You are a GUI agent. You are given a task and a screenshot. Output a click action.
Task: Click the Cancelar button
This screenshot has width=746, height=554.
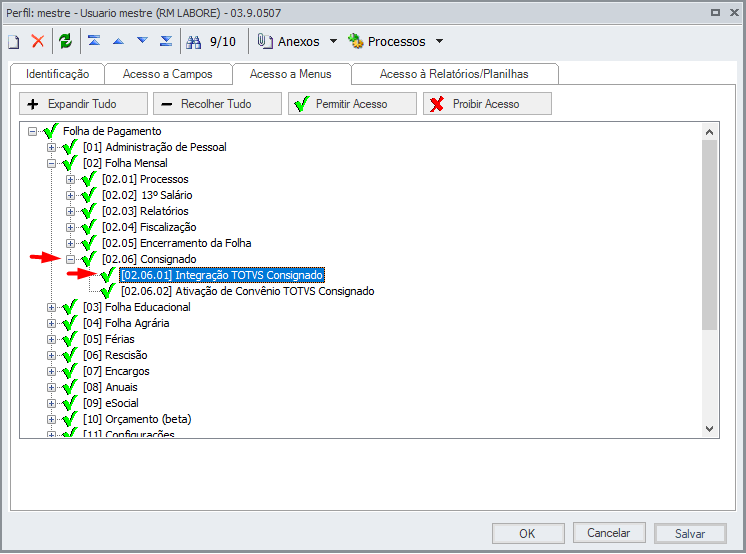[609, 533]
